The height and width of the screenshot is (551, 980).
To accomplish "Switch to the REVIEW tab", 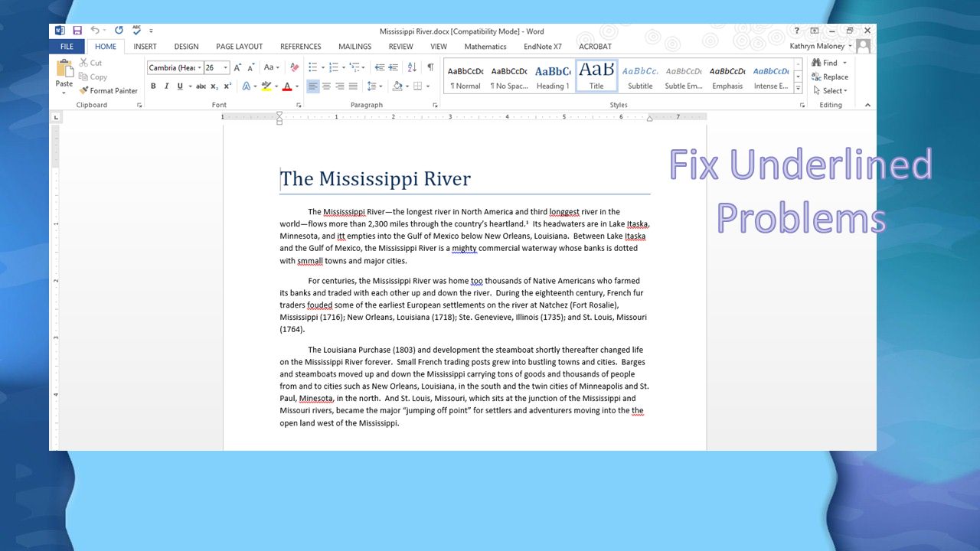I will pos(400,47).
